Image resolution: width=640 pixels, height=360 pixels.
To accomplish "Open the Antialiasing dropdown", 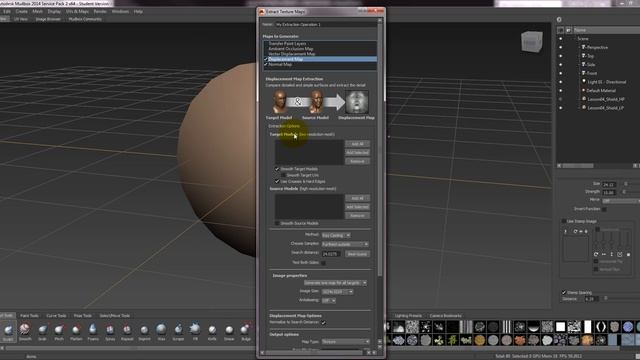I will pos(329,300).
